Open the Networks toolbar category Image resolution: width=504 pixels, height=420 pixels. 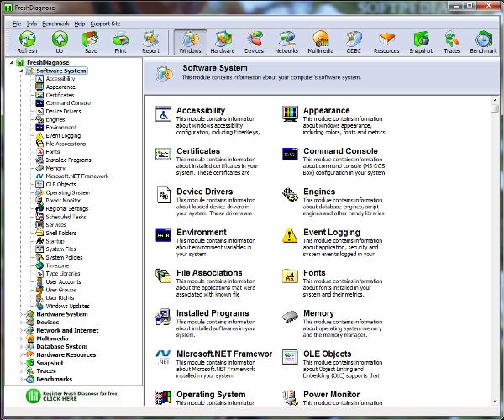286,42
